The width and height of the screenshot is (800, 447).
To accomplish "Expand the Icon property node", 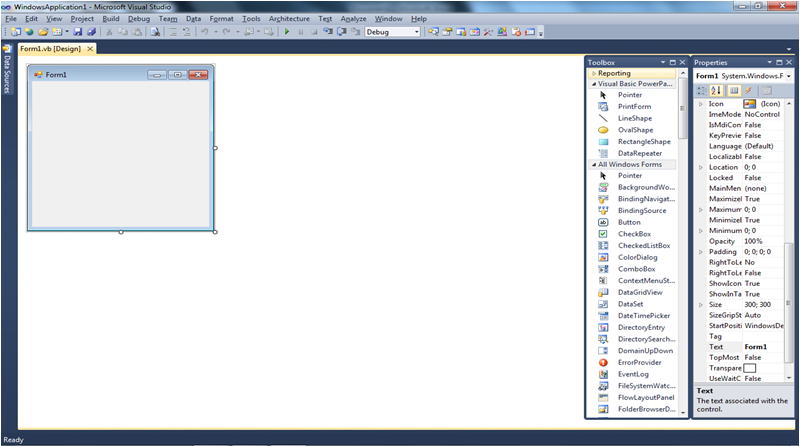I will pos(701,104).
